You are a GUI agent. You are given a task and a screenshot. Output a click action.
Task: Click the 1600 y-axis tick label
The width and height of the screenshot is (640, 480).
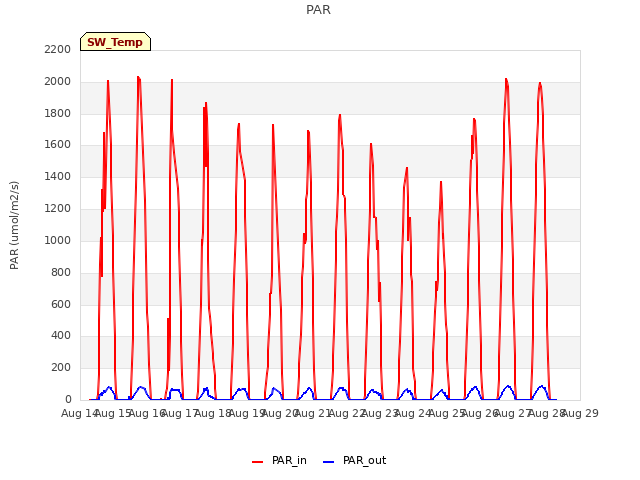tap(58, 144)
